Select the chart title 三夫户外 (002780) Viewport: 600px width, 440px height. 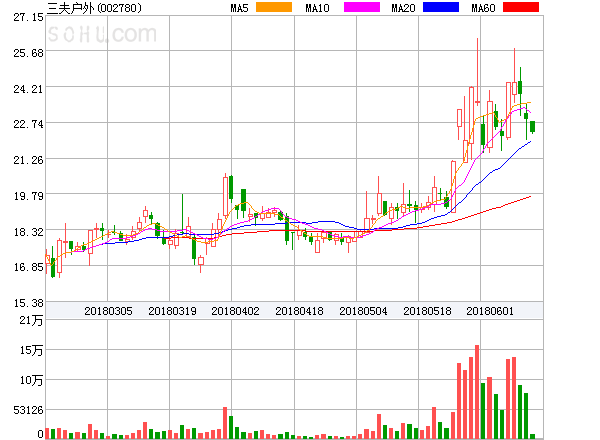[x=94, y=8]
